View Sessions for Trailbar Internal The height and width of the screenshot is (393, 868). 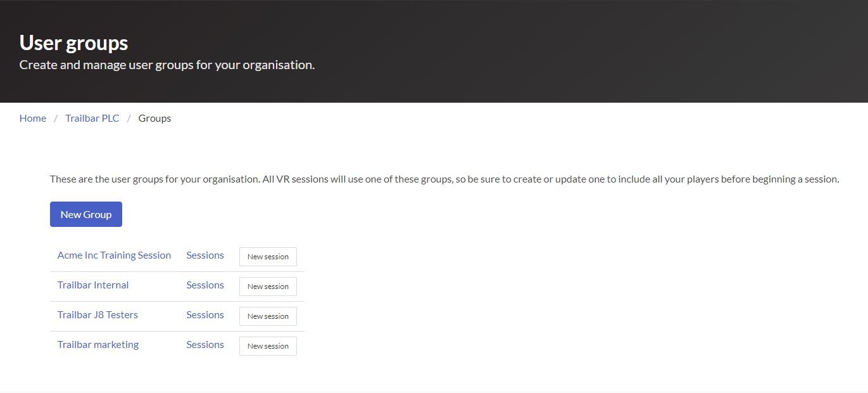pos(205,285)
